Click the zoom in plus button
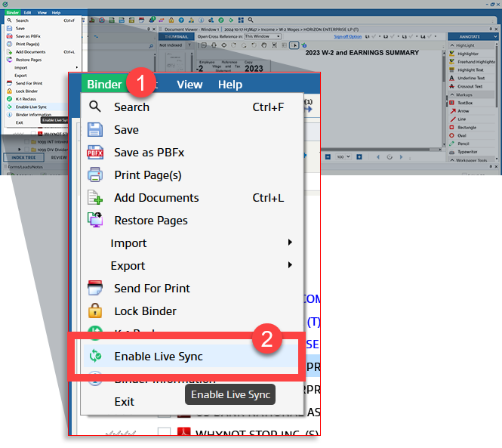The height and width of the screenshot is (448, 502). 359,156
